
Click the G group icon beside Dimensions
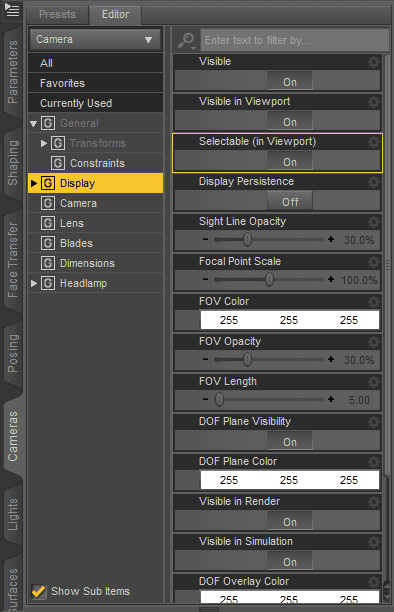(x=48, y=263)
